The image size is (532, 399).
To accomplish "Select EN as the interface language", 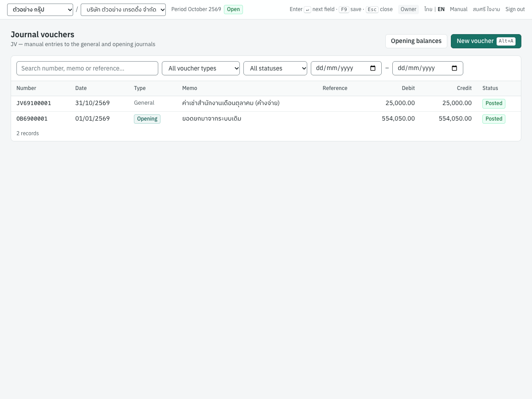I will (441, 9).
